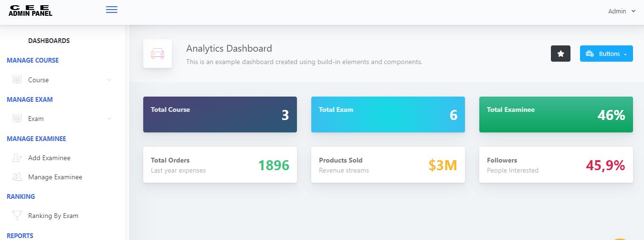
Task: Click the $3M revenue value
Action: tap(443, 165)
